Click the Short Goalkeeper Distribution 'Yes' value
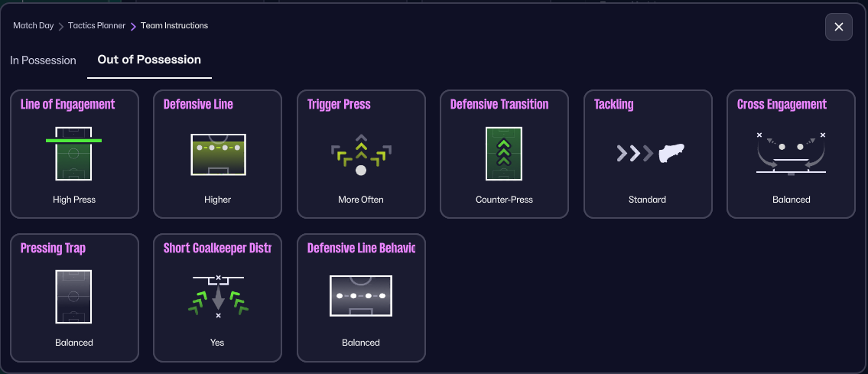The height and width of the screenshot is (374, 868). pyautogui.click(x=217, y=343)
